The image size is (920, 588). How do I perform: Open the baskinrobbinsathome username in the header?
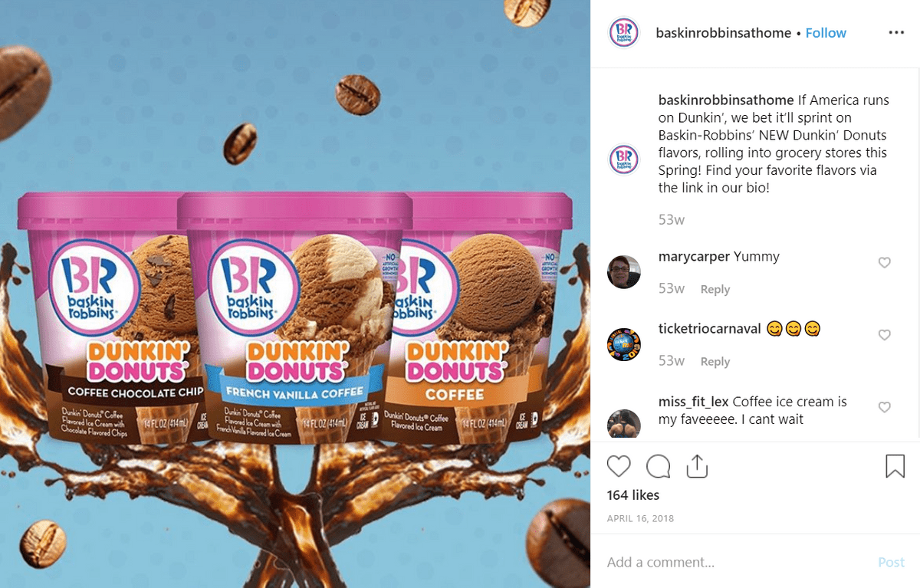point(724,33)
